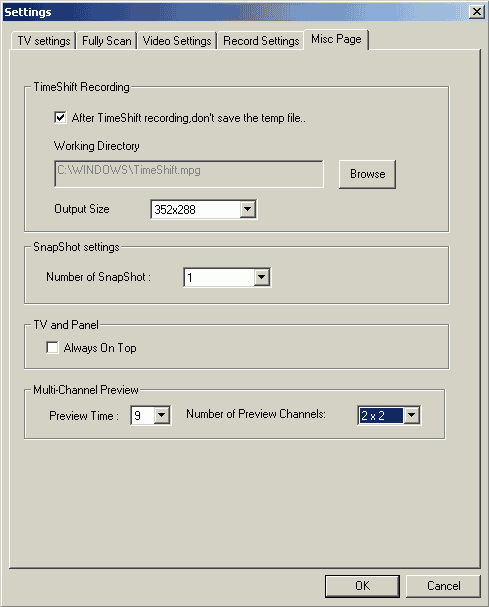Click the SnapShot count value field
489x607 pixels.
click(x=219, y=277)
